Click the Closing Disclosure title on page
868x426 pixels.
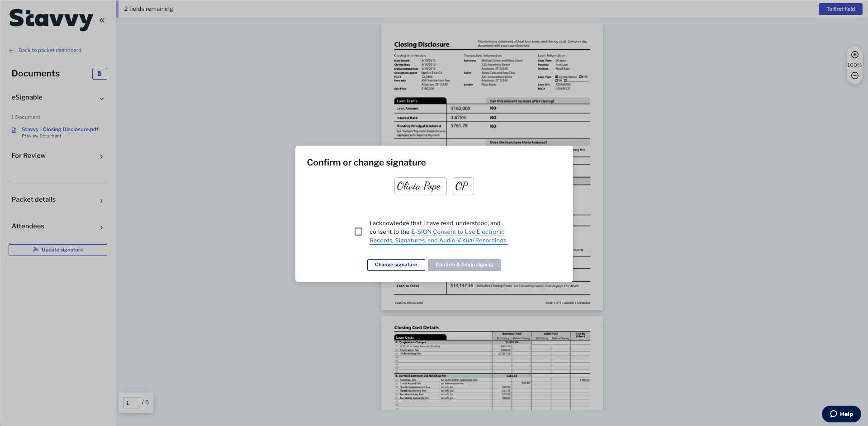coord(422,44)
